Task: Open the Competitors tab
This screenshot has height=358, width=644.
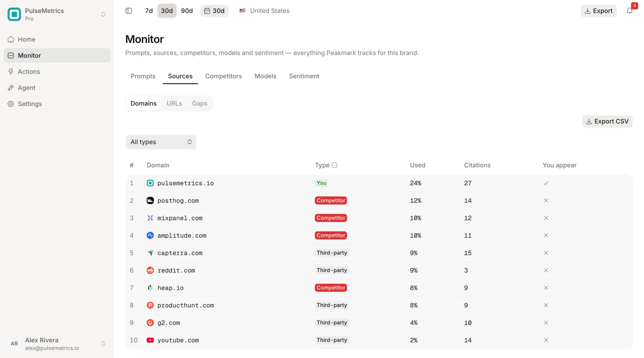Action: pyautogui.click(x=223, y=76)
